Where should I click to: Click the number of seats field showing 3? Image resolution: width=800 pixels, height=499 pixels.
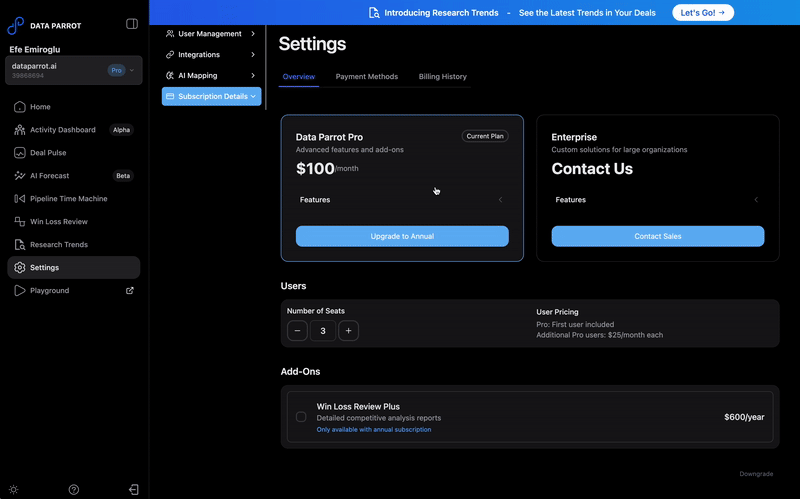[322, 331]
